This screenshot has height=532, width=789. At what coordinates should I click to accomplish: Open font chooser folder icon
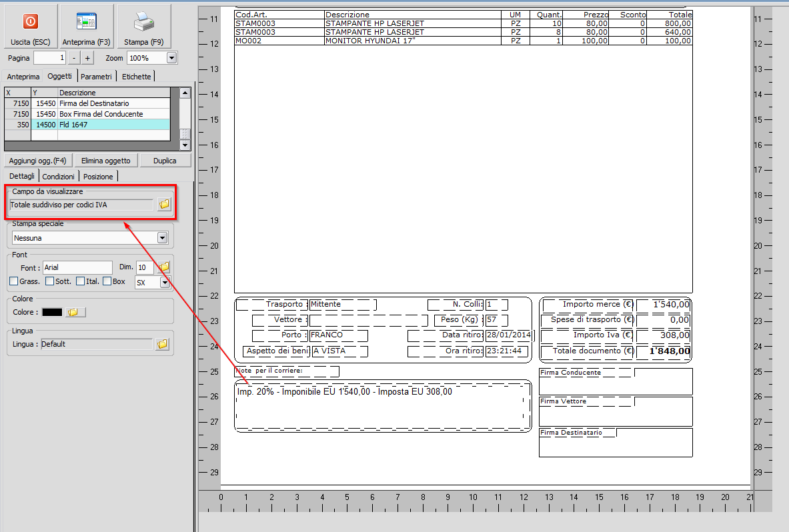(164, 267)
